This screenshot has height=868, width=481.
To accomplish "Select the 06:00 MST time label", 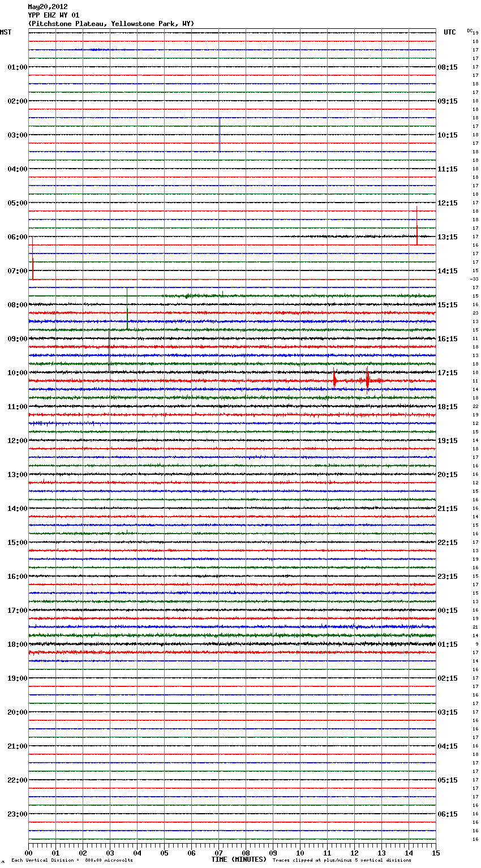I will click(x=18, y=237).
